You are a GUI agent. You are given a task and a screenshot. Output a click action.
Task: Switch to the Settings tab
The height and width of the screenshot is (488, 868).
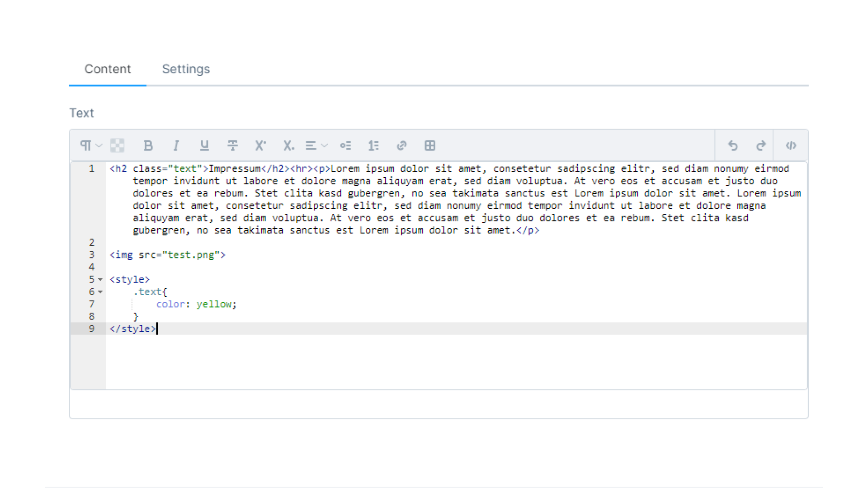coord(186,69)
